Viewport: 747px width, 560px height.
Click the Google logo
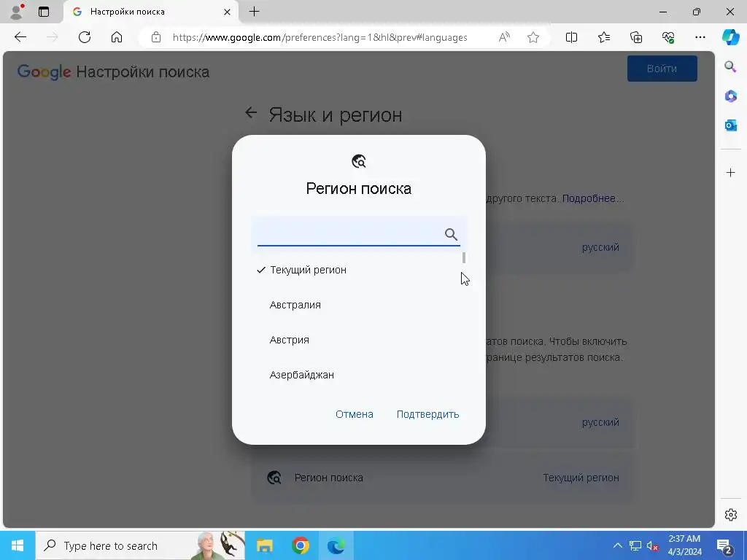[44, 72]
